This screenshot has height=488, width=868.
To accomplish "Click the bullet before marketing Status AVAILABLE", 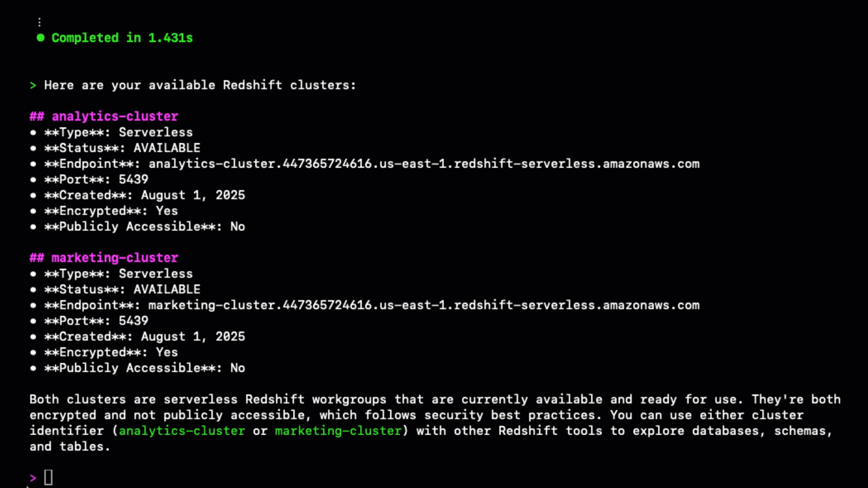I will (x=33, y=290).
